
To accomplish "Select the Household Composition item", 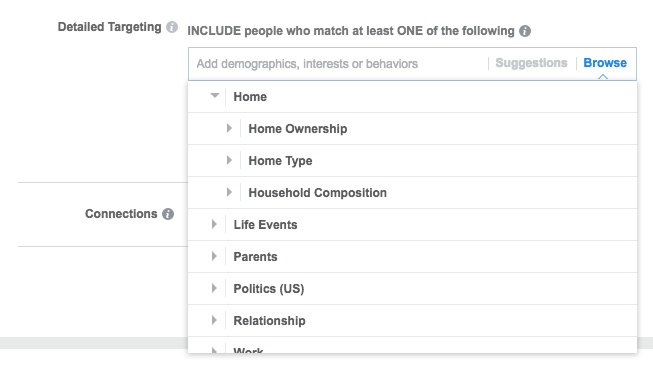I will pyautogui.click(x=412, y=193).
